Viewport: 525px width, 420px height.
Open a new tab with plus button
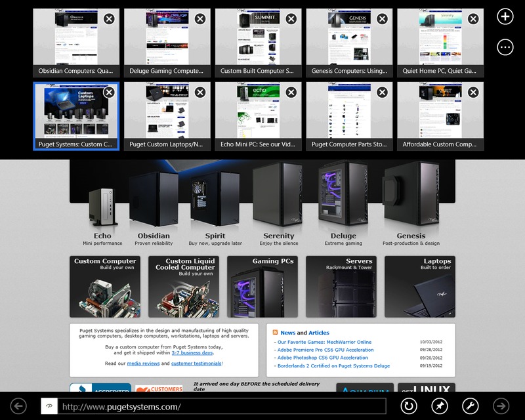click(x=505, y=17)
